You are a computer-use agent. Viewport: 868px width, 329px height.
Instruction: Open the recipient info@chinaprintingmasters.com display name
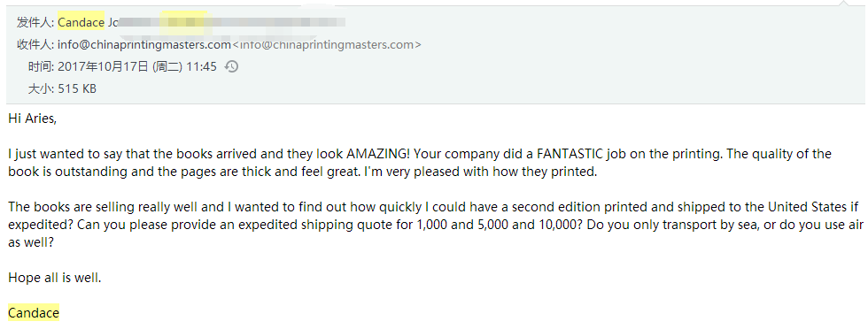click(143, 44)
